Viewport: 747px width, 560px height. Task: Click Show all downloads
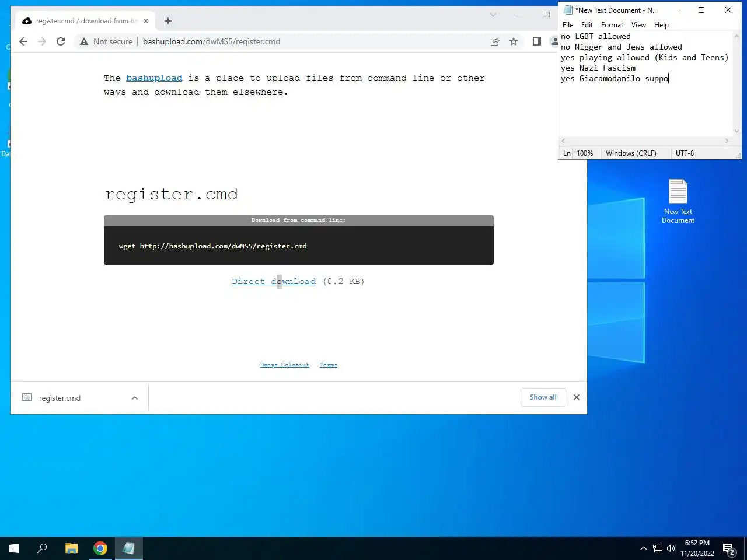(x=543, y=397)
